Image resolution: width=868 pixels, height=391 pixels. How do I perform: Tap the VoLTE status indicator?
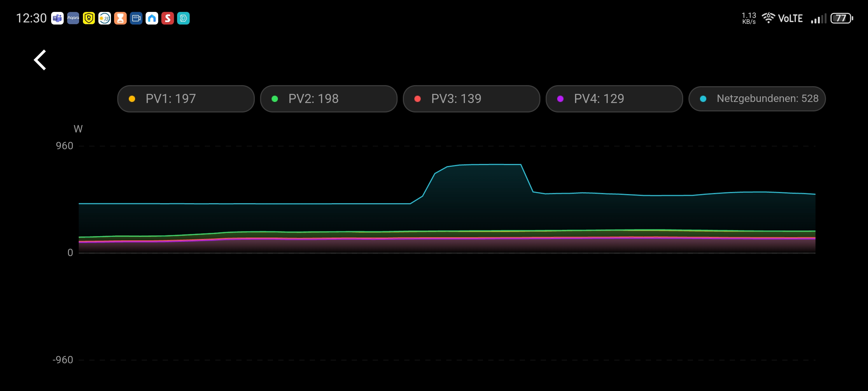[790, 19]
